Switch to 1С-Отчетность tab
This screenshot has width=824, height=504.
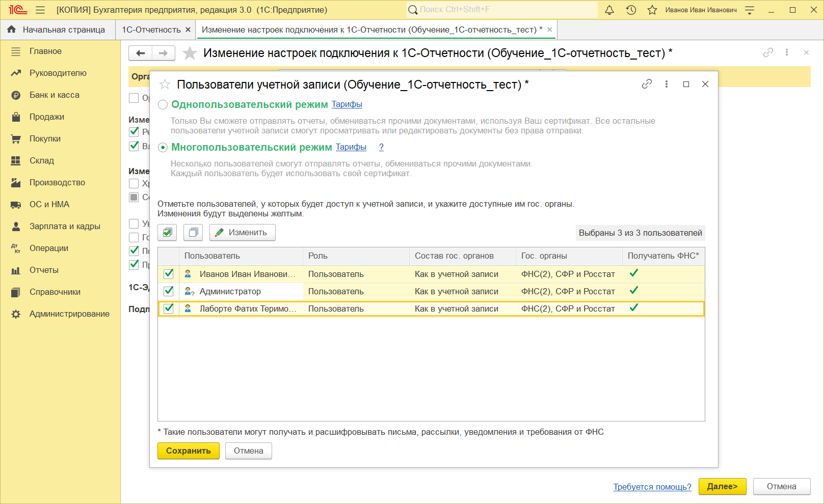click(x=151, y=30)
